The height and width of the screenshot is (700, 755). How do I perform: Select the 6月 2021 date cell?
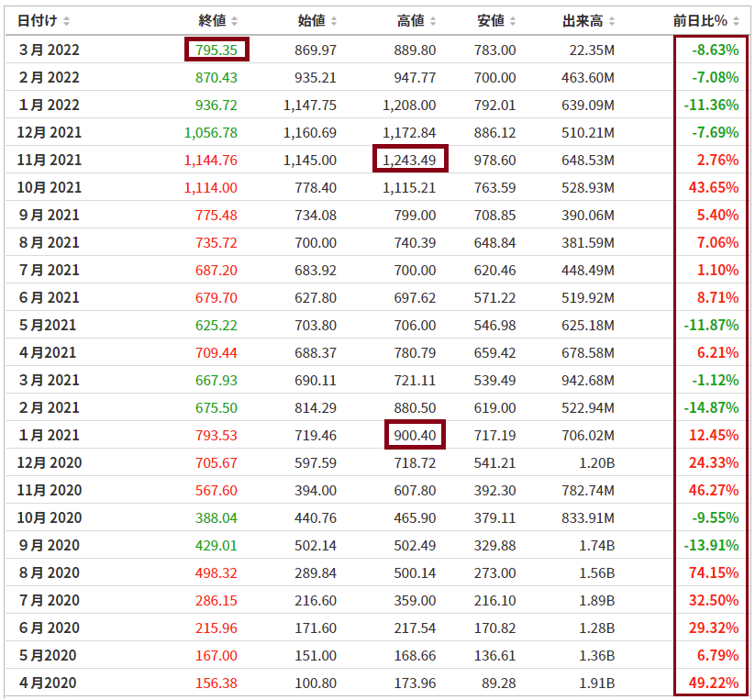tap(50, 297)
